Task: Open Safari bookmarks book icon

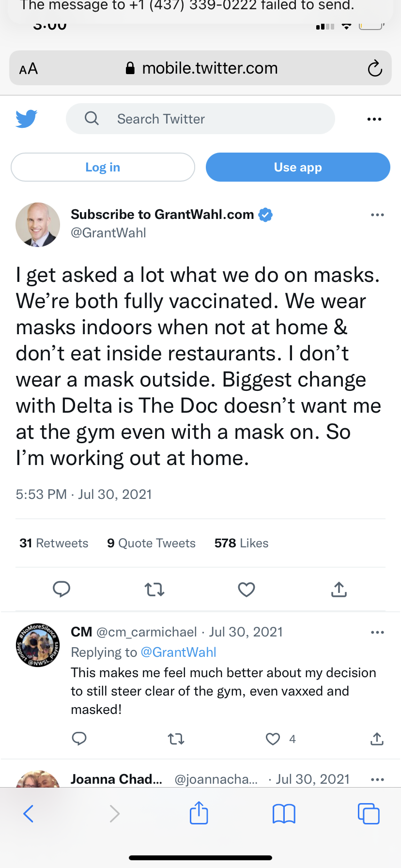Action: pyautogui.click(x=284, y=814)
